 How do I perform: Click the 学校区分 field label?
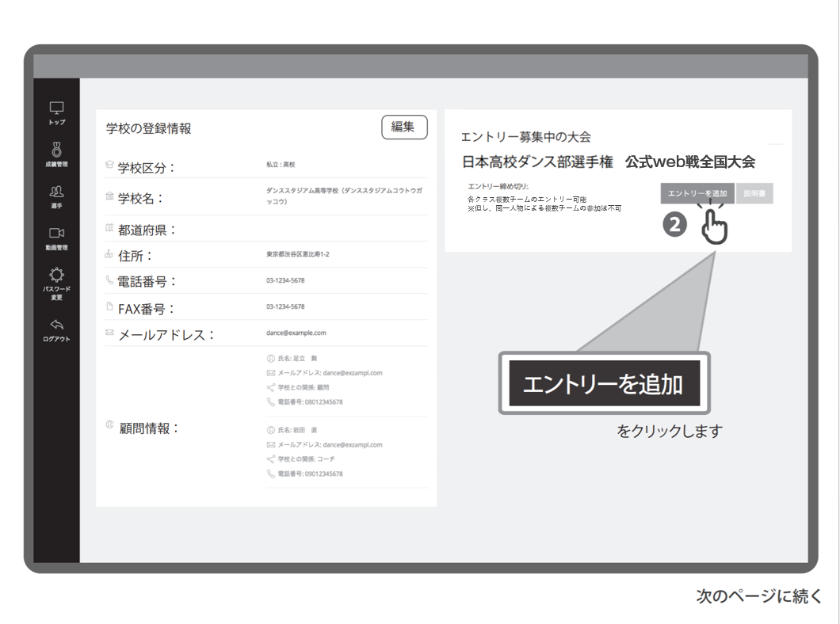pos(147,168)
